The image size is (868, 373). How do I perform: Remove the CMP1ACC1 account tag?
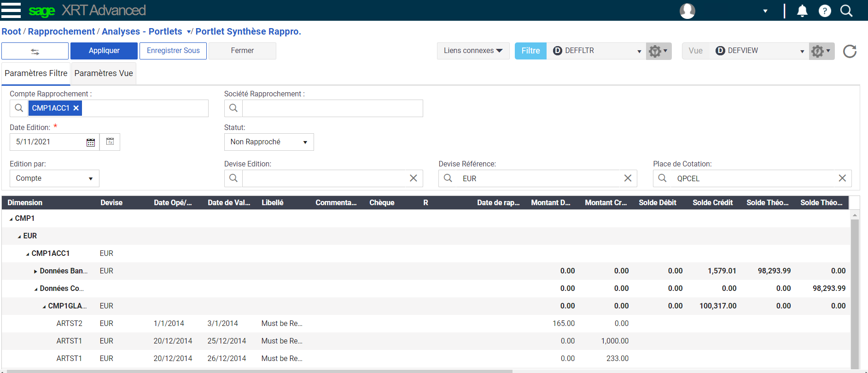[76, 108]
